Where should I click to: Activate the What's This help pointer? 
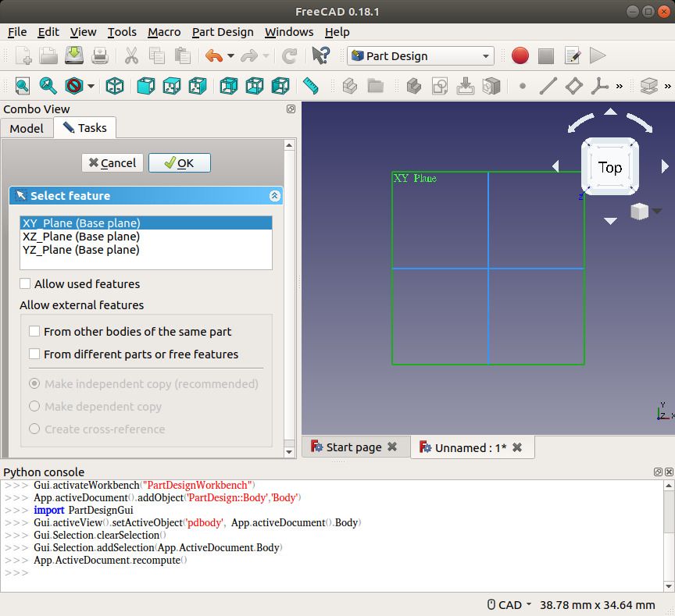(321, 56)
